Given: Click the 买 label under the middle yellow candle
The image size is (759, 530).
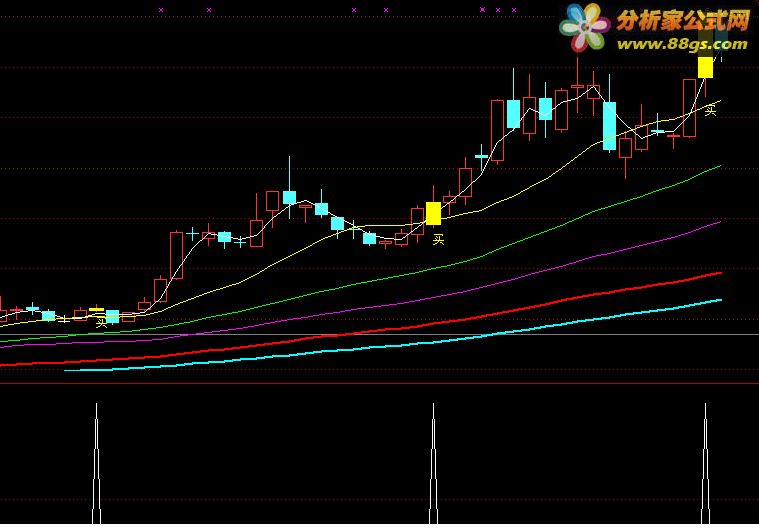Looking at the screenshot, I should (x=439, y=239).
